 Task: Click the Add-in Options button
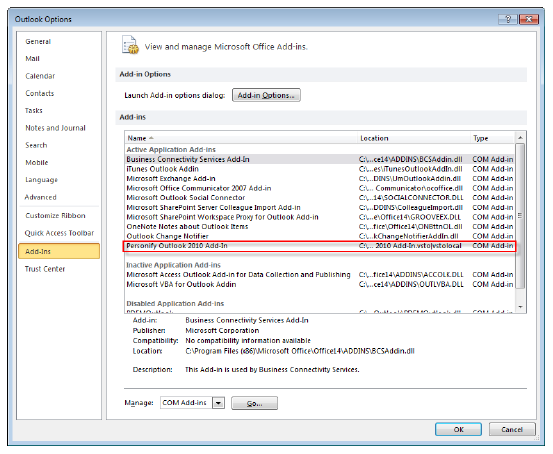(266, 95)
